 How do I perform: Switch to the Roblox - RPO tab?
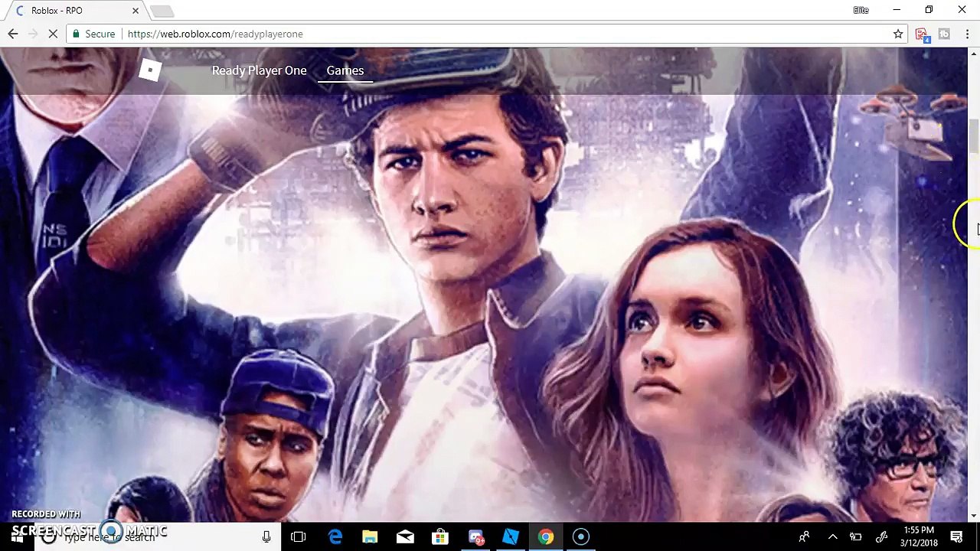tap(73, 11)
